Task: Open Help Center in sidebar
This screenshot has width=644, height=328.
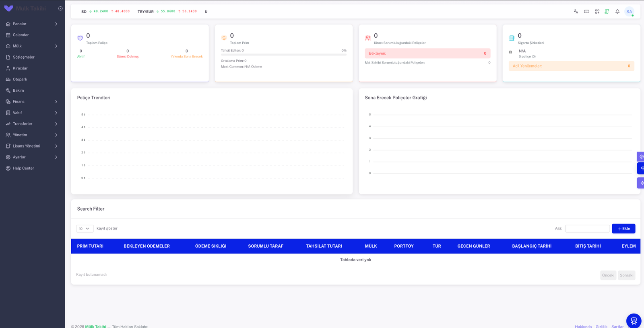Action: coord(32,168)
